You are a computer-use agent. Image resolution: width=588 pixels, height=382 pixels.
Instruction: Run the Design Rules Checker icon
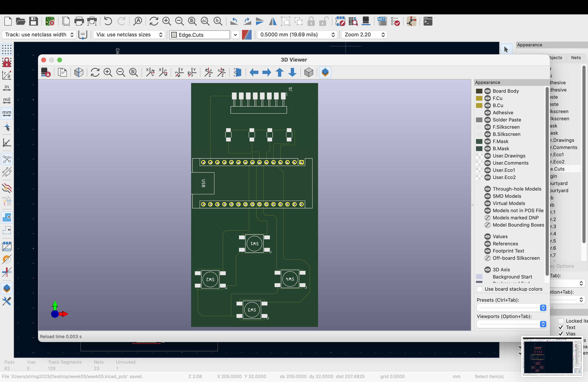click(x=395, y=21)
